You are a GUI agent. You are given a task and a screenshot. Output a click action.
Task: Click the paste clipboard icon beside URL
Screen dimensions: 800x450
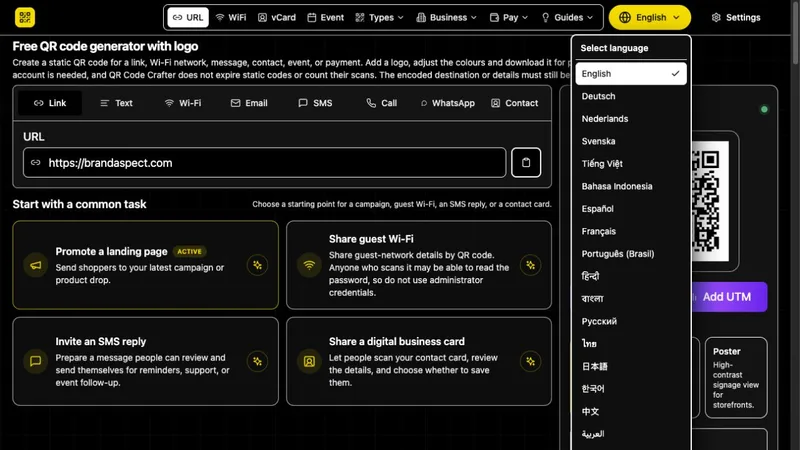pyautogui.click(x=526, y=163)
